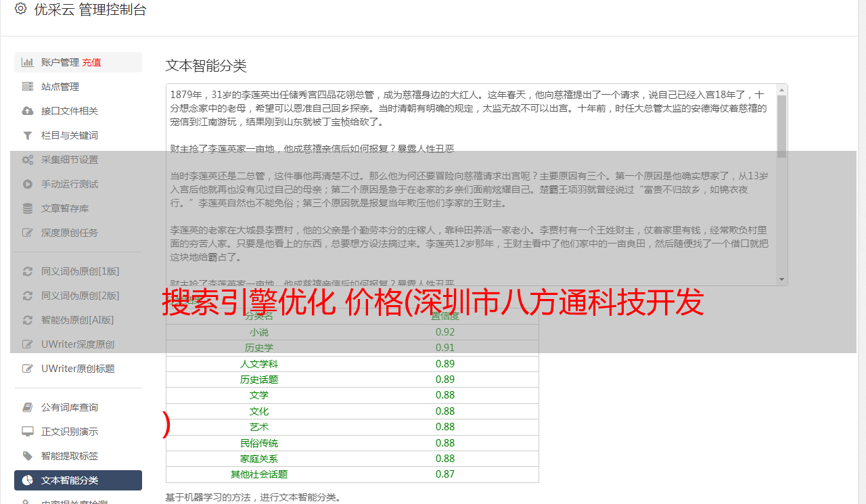Select the 文学 category cell
This screenshot has height=504, width=866.
[x=259, y=395]
